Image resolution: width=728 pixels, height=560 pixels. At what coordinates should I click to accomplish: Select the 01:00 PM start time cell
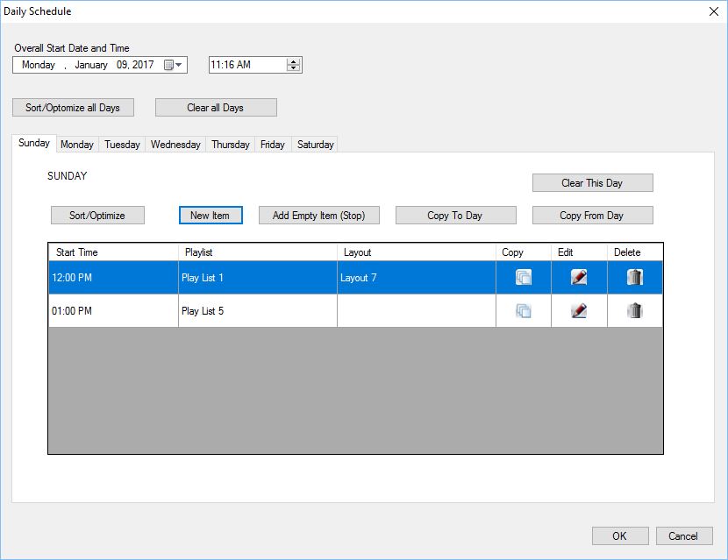pyautogui.click(x=113, y=310)
